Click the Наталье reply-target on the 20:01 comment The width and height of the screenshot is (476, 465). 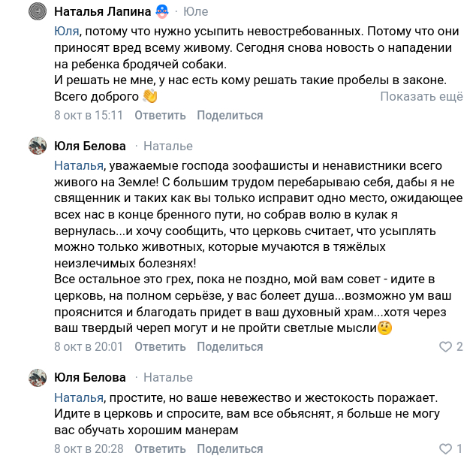coord(167,146)
